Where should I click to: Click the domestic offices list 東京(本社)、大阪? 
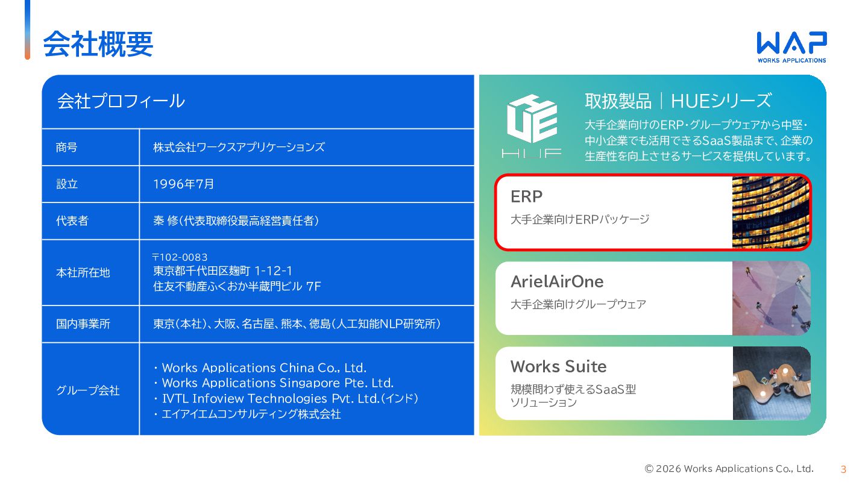click(297, 324)
